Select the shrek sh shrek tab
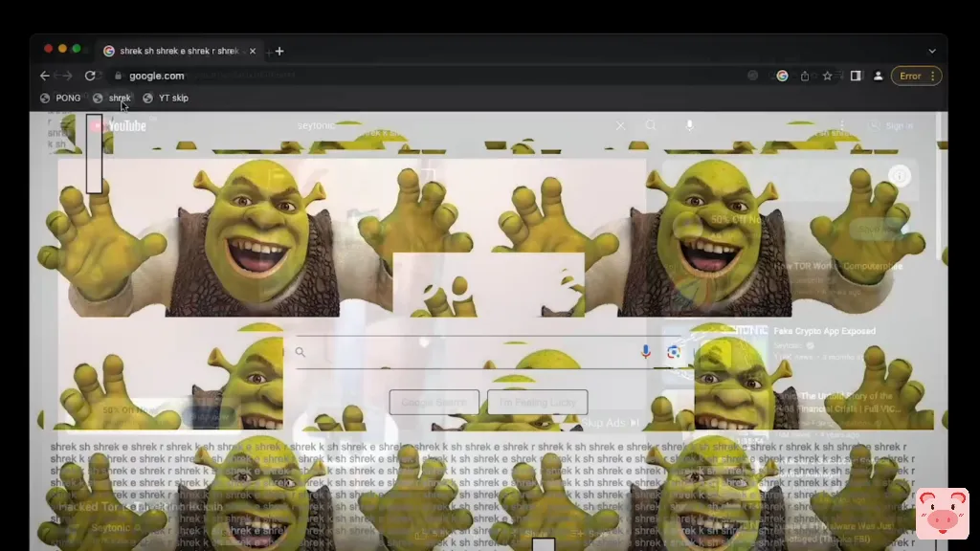 (179, 52)
